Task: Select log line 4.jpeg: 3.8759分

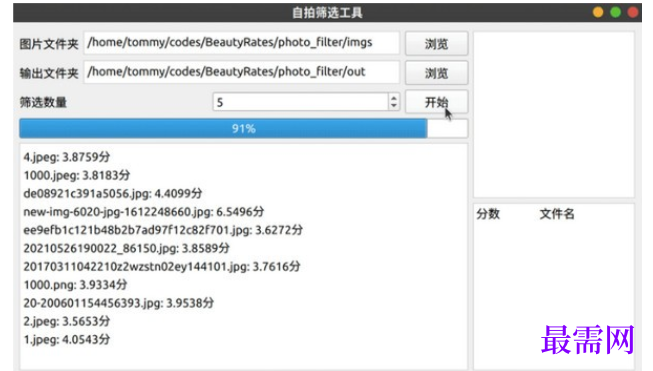Action: 67,157
